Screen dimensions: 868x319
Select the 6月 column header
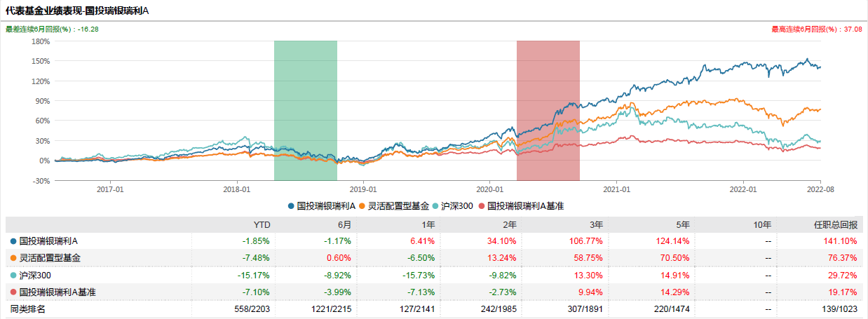coord(344,224)
